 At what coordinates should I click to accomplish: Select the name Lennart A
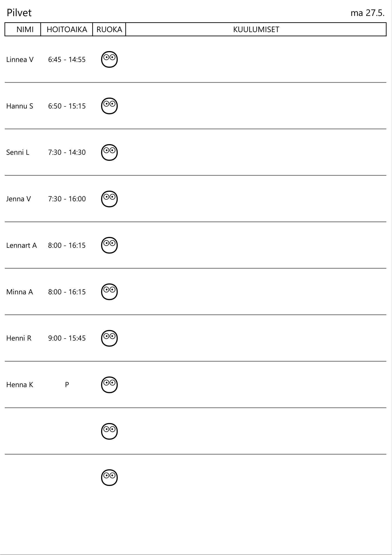pos(21,246)
